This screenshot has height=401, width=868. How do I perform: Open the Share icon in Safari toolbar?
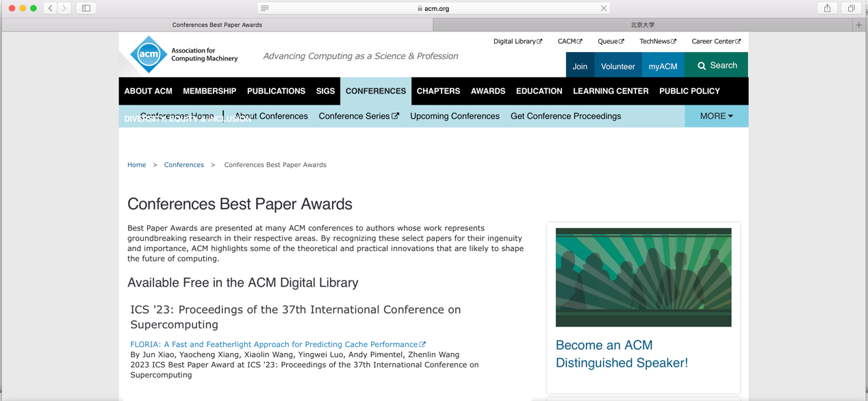click(827, 8)
